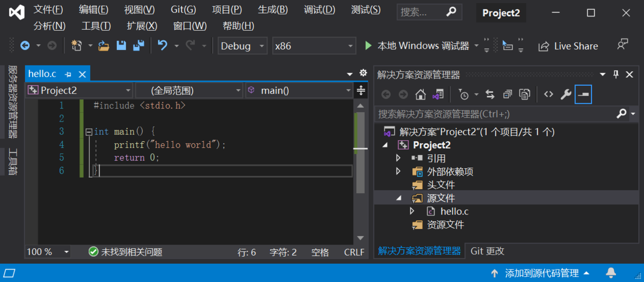The width and height of the screenshot is (644, 282).
Task: Click the Solution Explorer search magnifier icon
Action: point(621,113)
